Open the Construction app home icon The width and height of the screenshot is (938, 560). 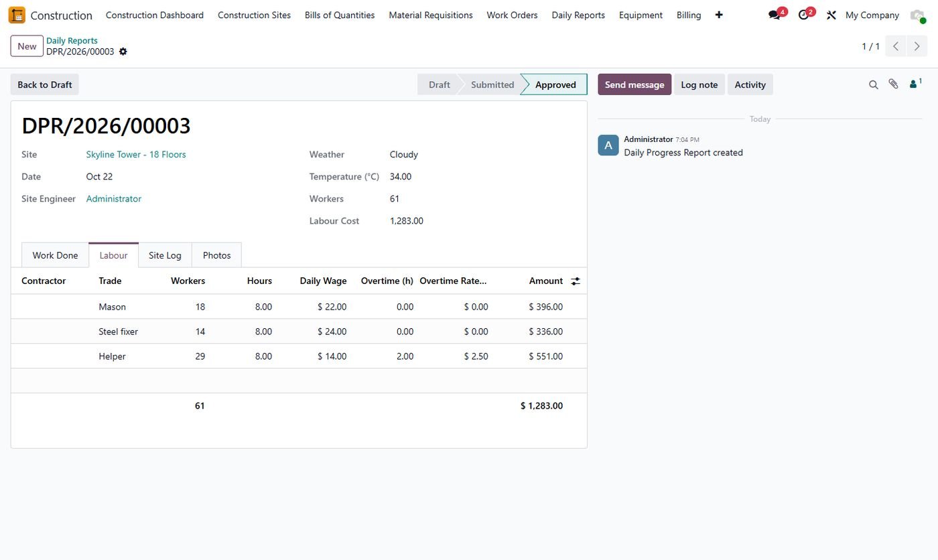pyautogui.click(x=17, y=15)
